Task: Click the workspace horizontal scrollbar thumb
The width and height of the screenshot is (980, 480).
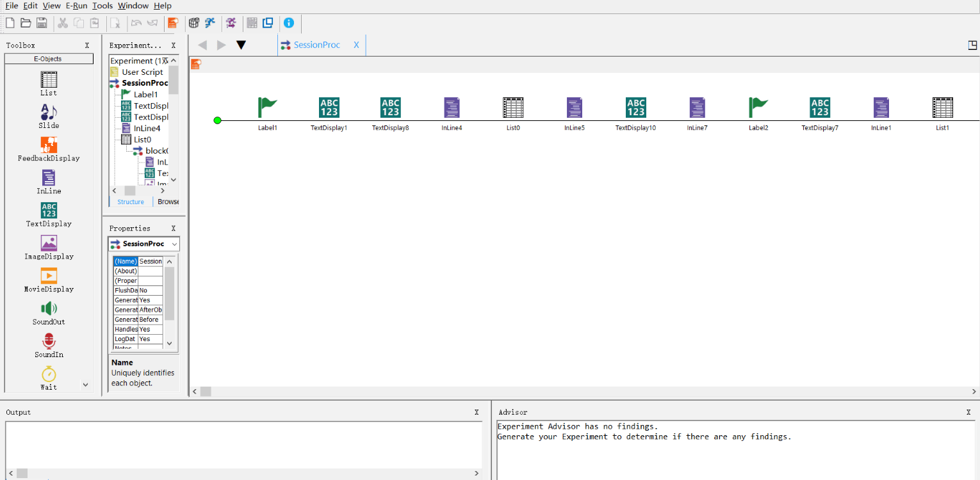Action: pyautogui.click(x=206, y=391)
